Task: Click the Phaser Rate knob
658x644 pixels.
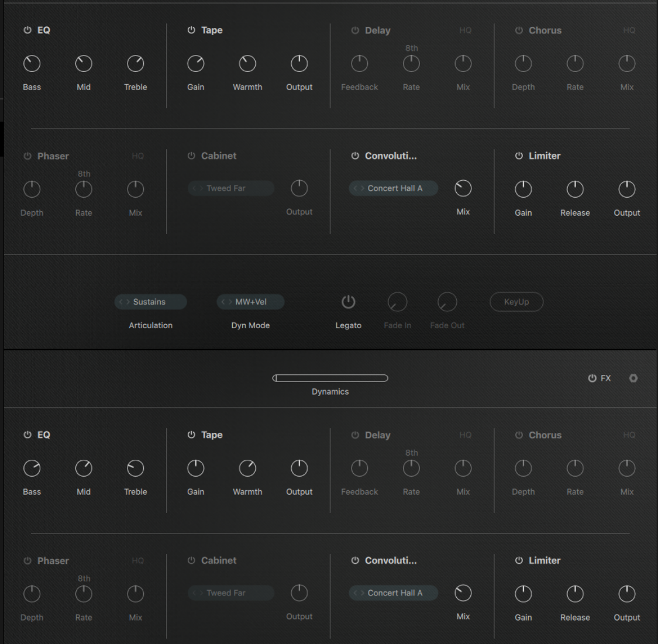Action: [84, 189]
